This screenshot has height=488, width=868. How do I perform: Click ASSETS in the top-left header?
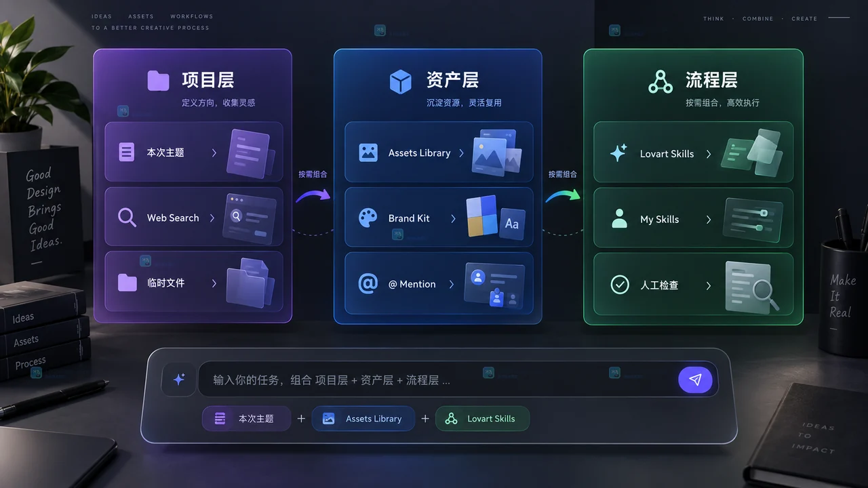tap(141, 16)
